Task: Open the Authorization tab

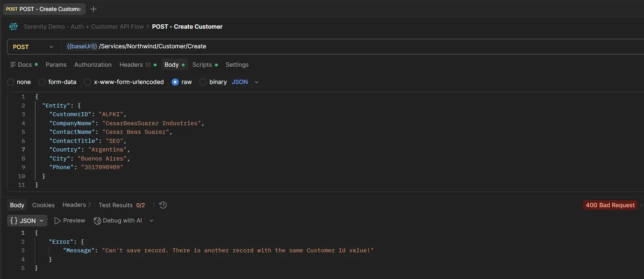Action: click(93, 65)
